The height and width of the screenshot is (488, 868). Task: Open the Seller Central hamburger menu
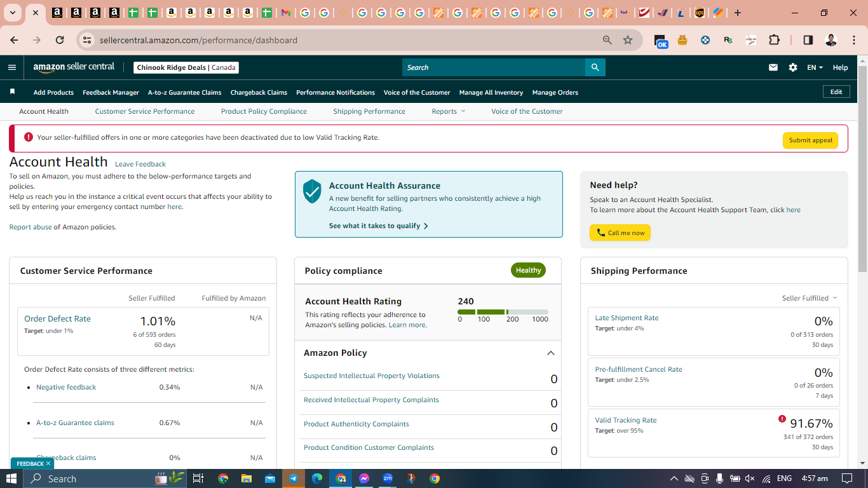point(12,67)
